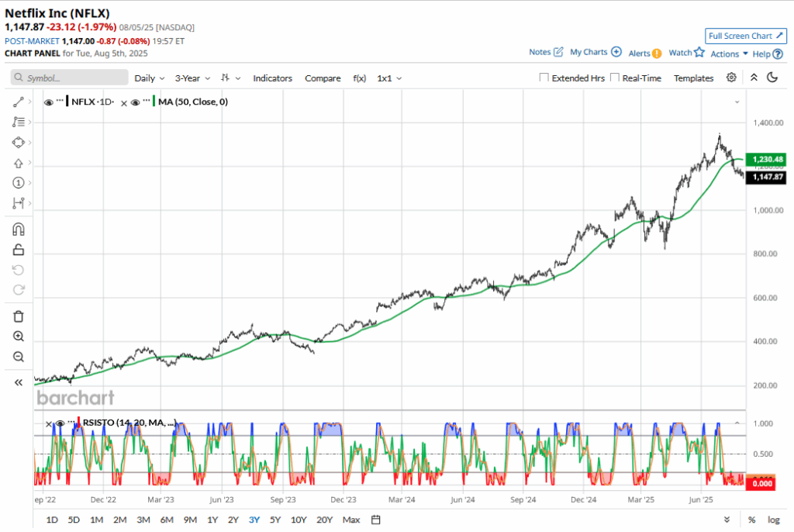Expand the Actions dropdown menu
Image resolution: width=794 pixels, height=532 pixels.
(729, 54)
